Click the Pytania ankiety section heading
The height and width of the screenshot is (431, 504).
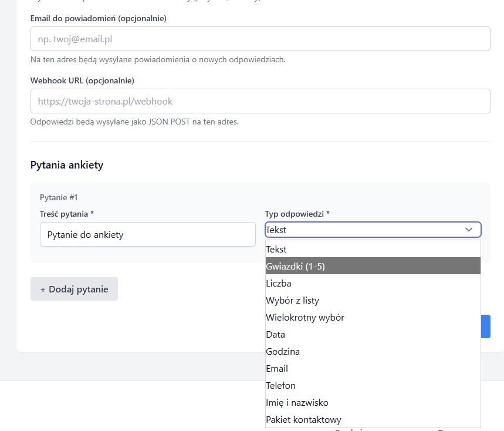point(67,165)
